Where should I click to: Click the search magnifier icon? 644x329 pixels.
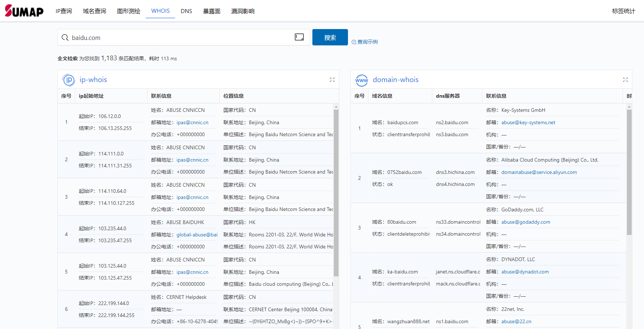[65, 37]
